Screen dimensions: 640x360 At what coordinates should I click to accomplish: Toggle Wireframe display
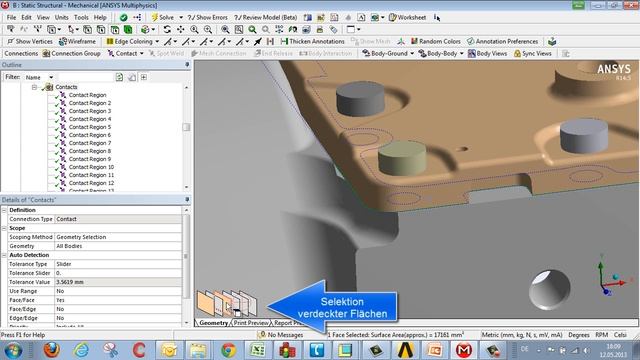pyautogui.click(x=77, y=41)
